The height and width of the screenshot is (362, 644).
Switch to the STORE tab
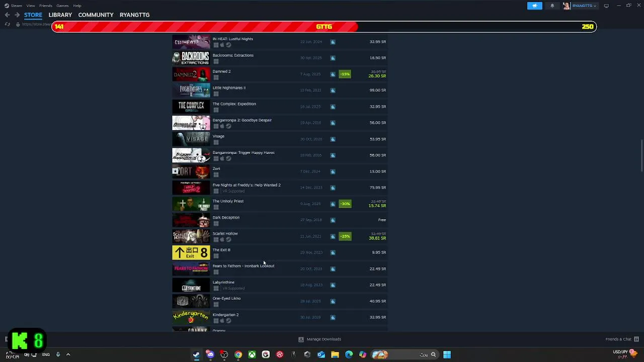(x=33, y=15)
